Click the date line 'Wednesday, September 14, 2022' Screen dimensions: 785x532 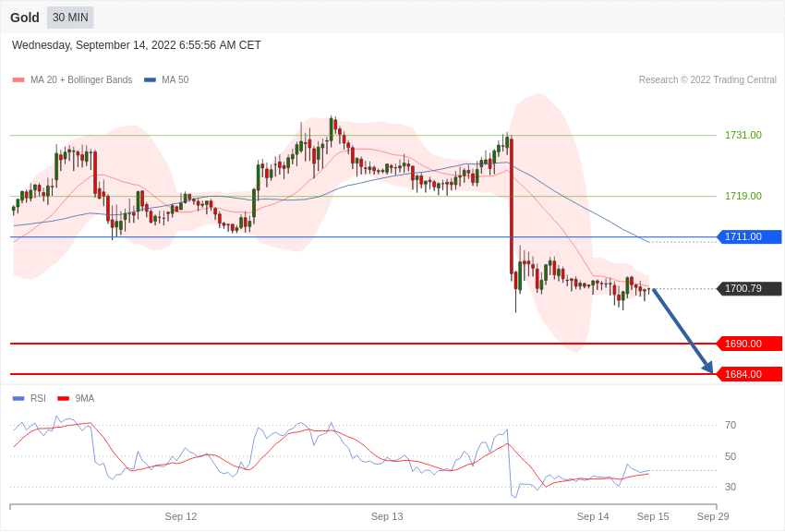tap(136, 45)
